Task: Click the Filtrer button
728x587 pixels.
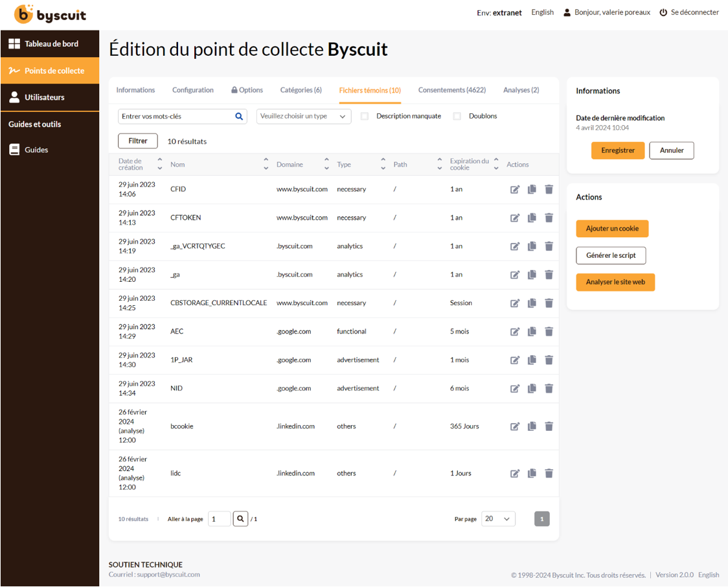Action: (x=138, y=141)
